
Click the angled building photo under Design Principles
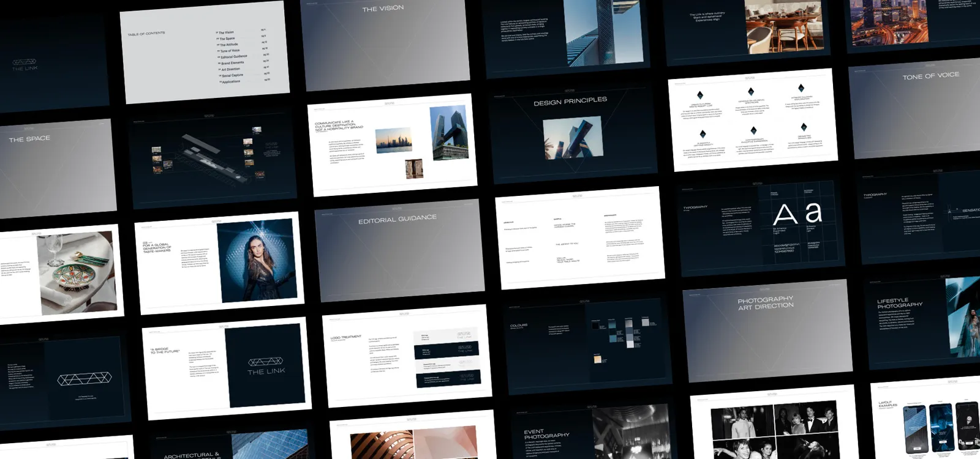coord(573,138)
